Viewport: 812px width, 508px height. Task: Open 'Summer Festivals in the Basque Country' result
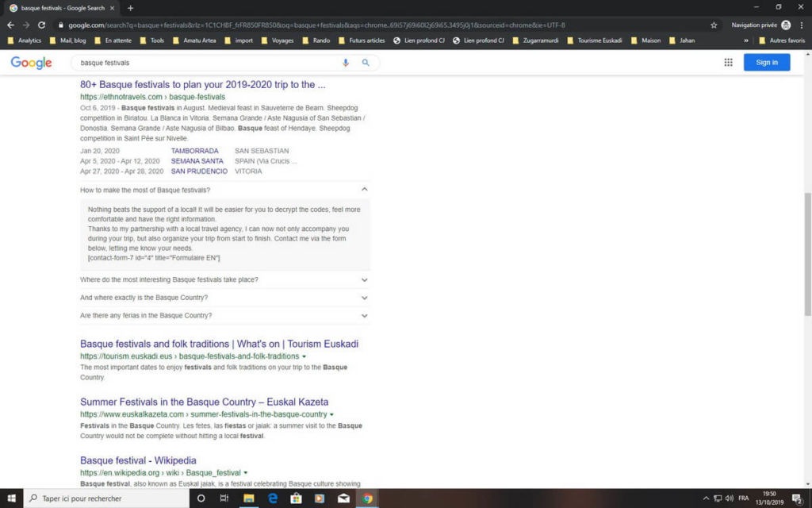pyautogui.click(x=204, y=402)
